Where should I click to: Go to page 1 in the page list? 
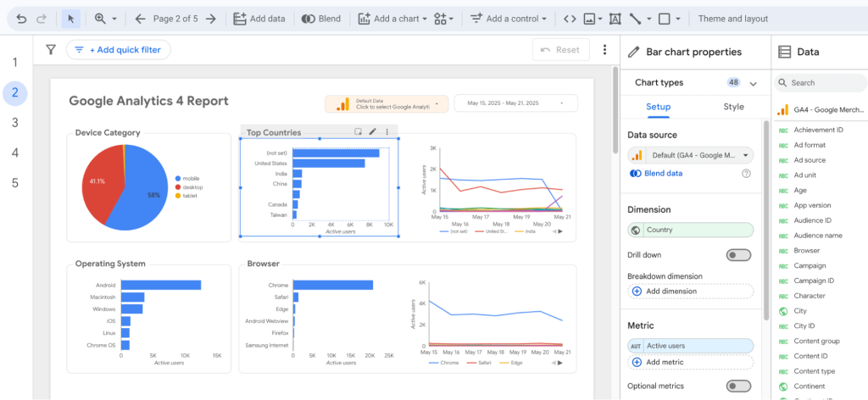[15, 63]
